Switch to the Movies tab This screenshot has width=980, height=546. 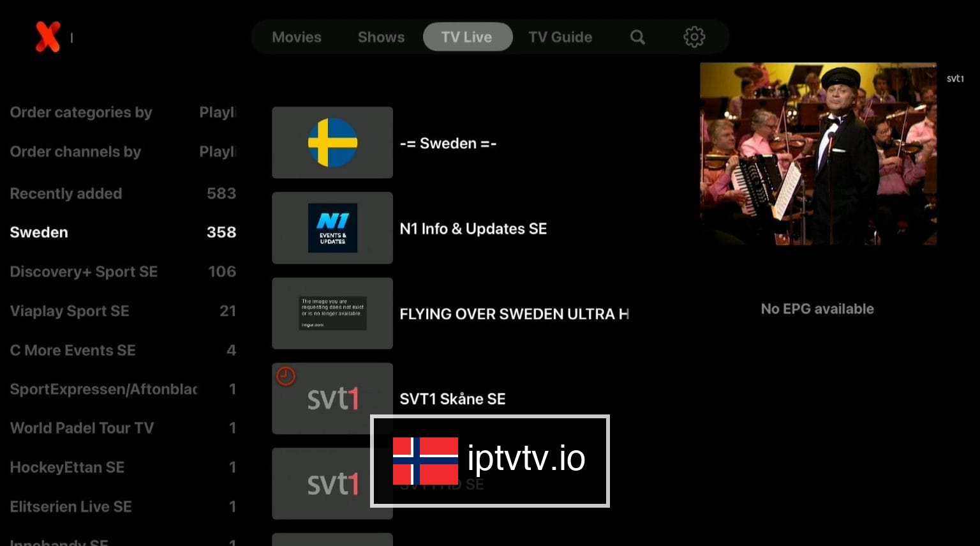297,37
